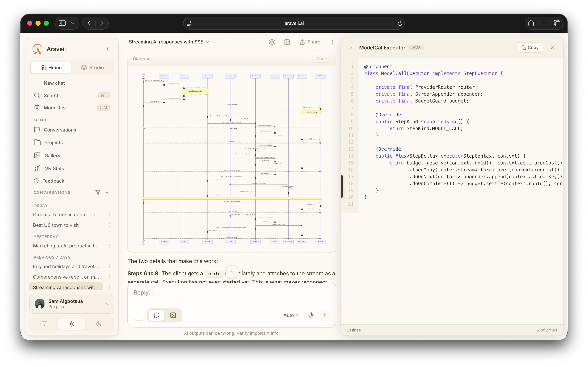Open the image gallery icon in chat header
This screenshot has width=588, height=367.
[287, 42]
